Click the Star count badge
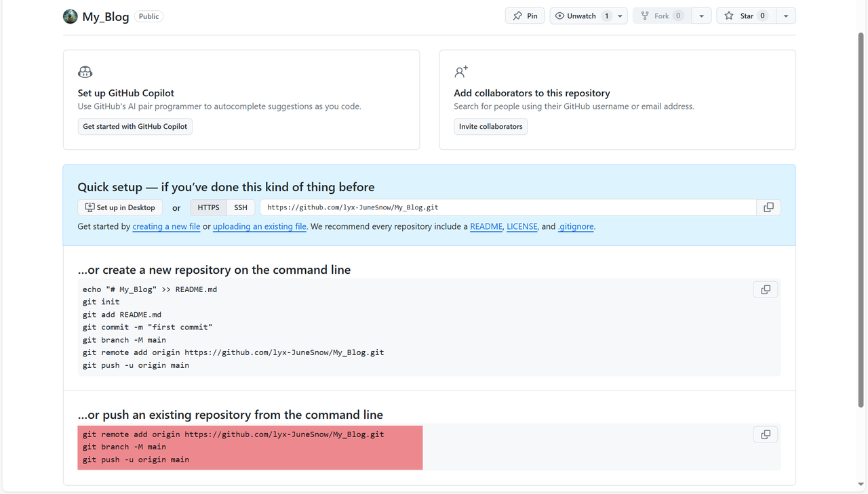Image resolution: width=868 pixels, height=494 pixels. 763,16
